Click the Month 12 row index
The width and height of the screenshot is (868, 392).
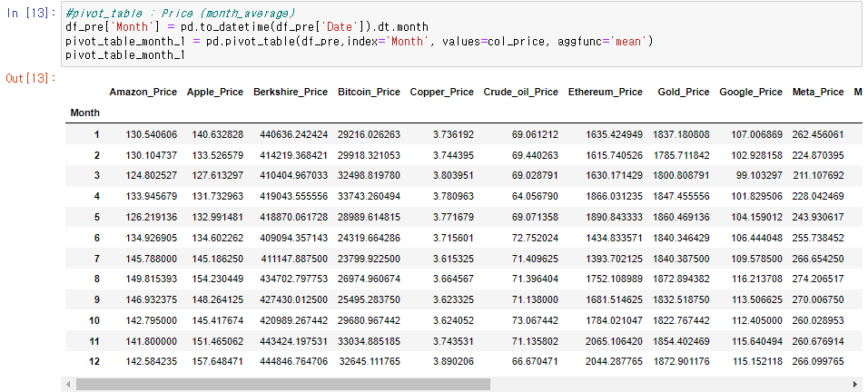click(94, 361)
